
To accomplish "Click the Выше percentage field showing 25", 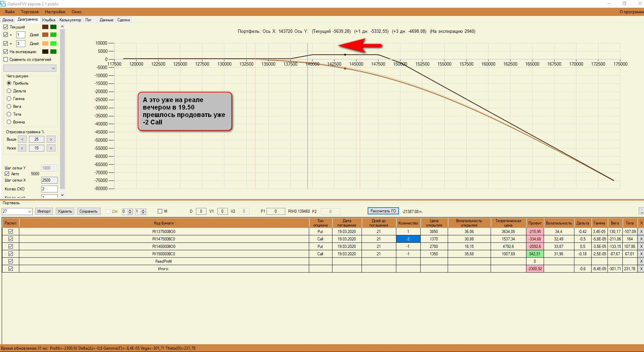I will point(36,139).
